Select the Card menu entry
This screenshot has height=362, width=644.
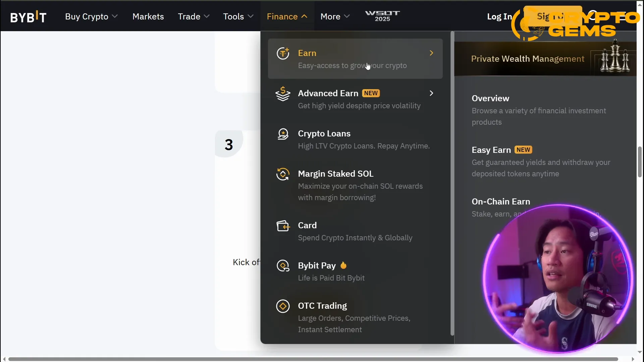coord(355,231)
